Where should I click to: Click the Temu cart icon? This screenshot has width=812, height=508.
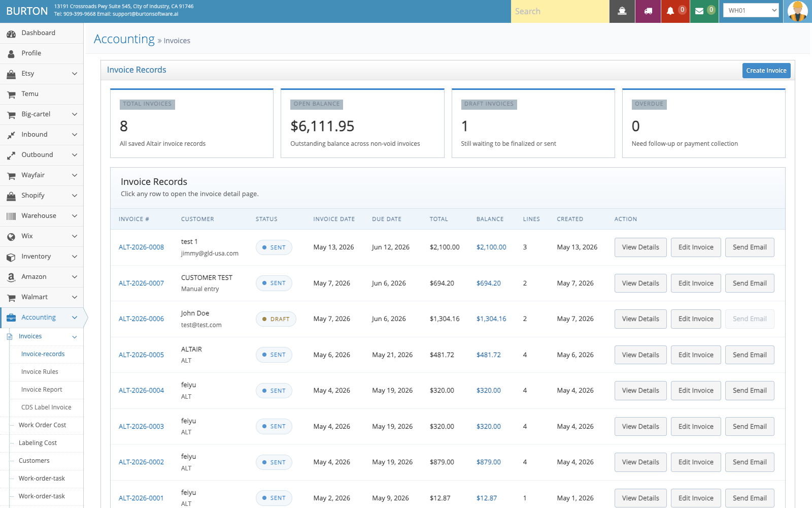coord(11,94)
